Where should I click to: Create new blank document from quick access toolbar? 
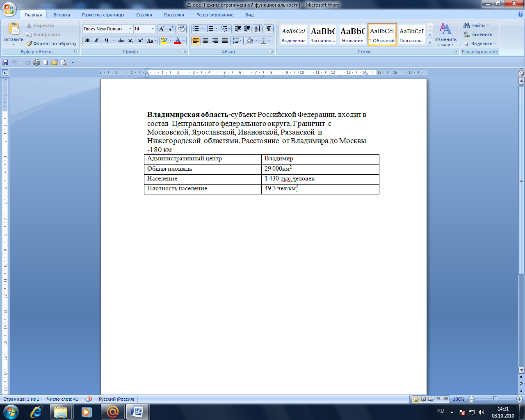tap(46, 62)
